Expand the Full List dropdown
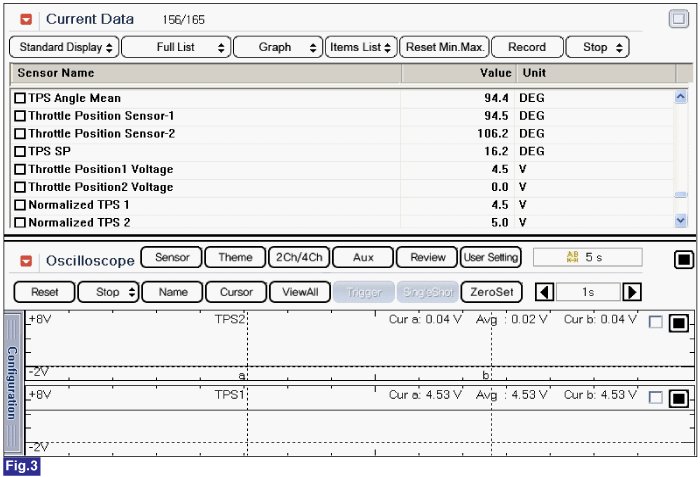Image resolution: width=700 pixels, height=477 pixels. 176,47
